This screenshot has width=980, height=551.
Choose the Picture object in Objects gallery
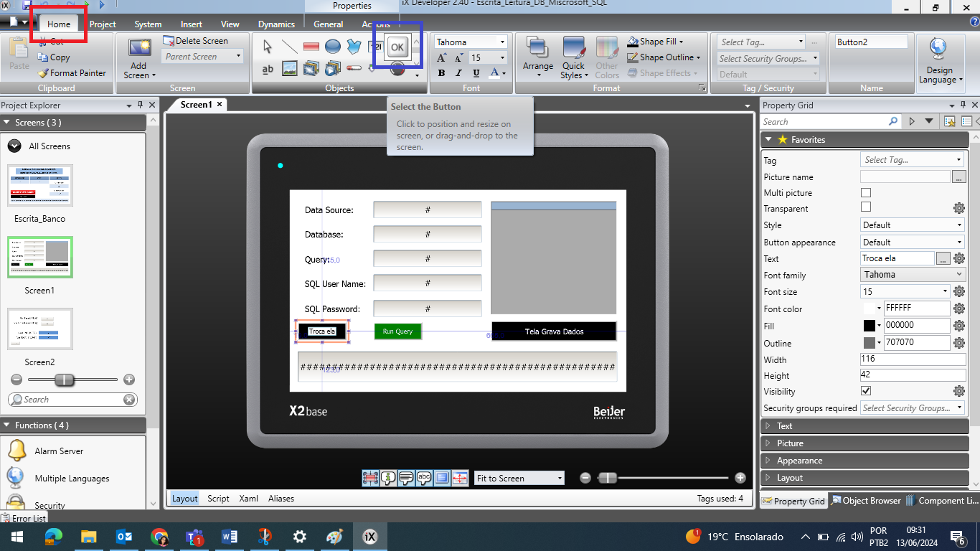[289, 69]
